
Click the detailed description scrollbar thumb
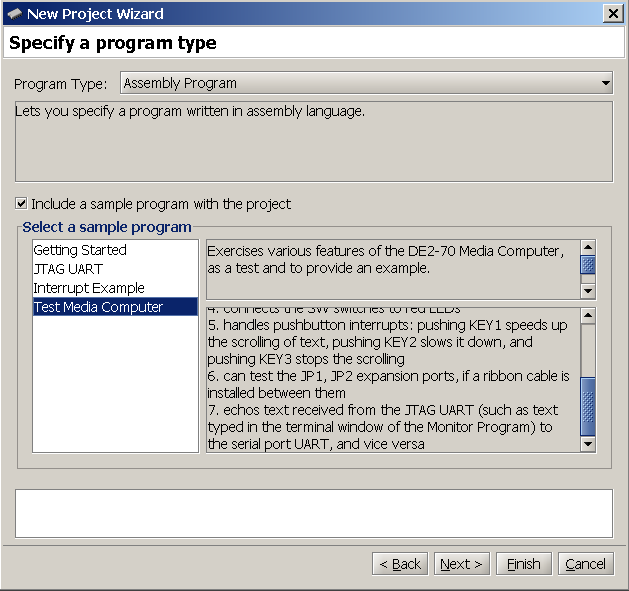(x=588, y=406)
